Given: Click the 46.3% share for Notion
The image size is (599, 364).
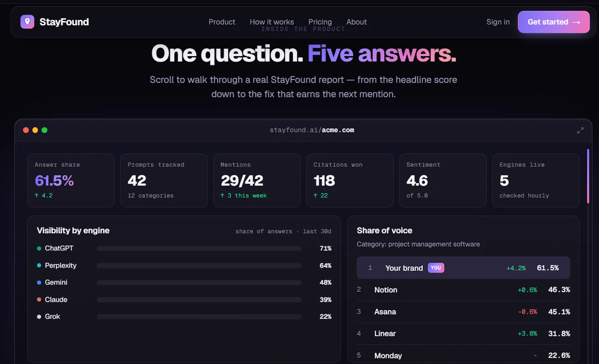Looking at the screenshot, I should [x=559, y=290].
